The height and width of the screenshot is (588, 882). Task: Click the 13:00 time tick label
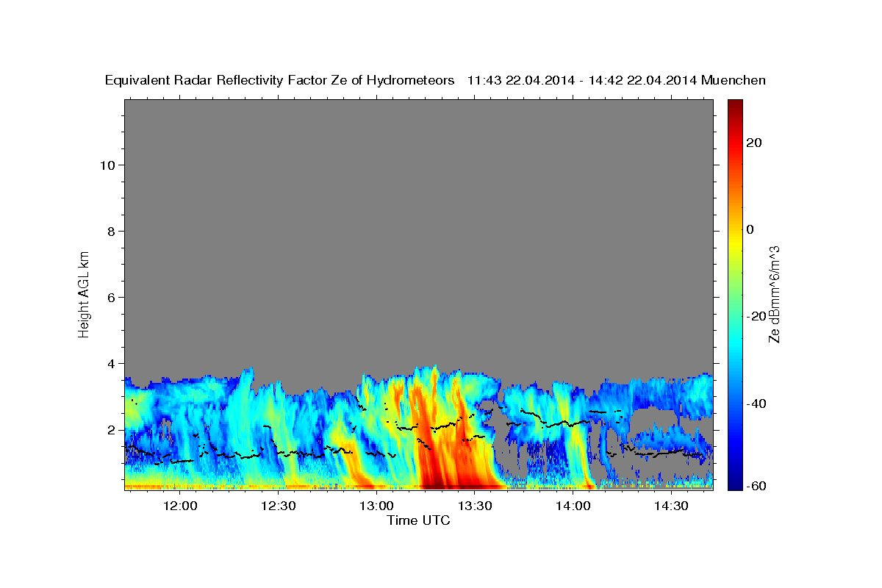[x=376, y=506]
